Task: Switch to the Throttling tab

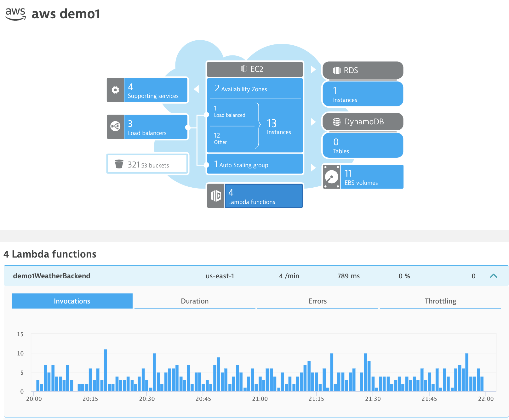Action: 440,301
